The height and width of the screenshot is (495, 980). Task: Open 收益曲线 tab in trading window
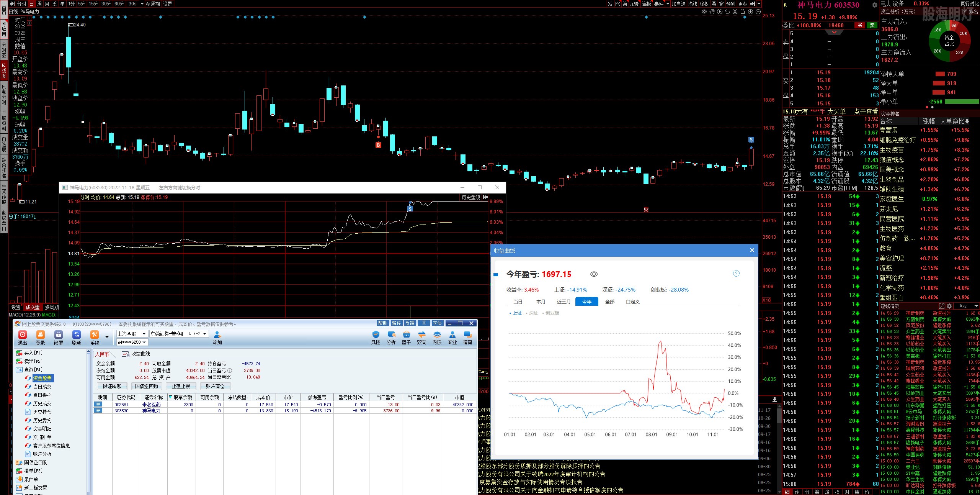136,354
